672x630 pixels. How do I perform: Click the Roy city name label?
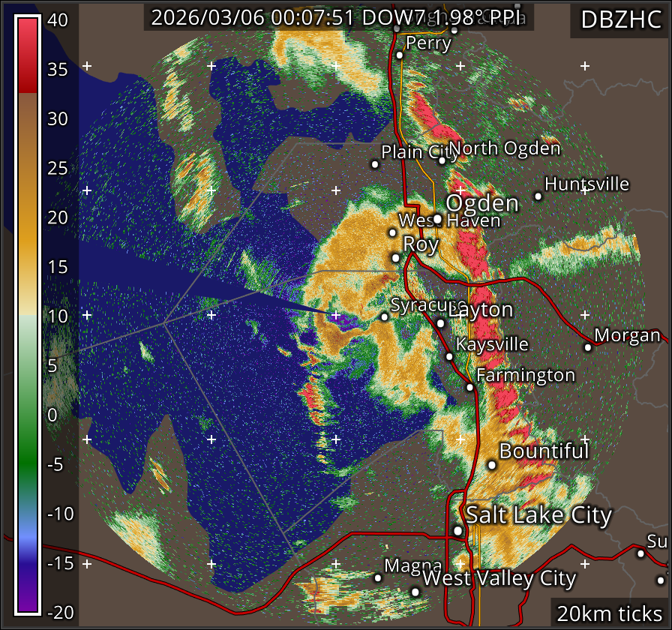tap(421, 244)
